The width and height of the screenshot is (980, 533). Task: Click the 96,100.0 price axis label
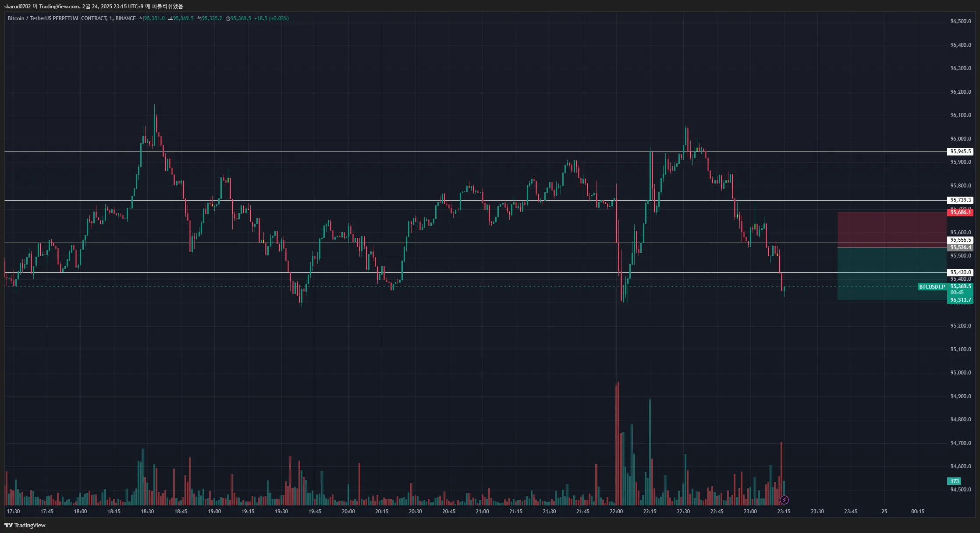[961, 115]
